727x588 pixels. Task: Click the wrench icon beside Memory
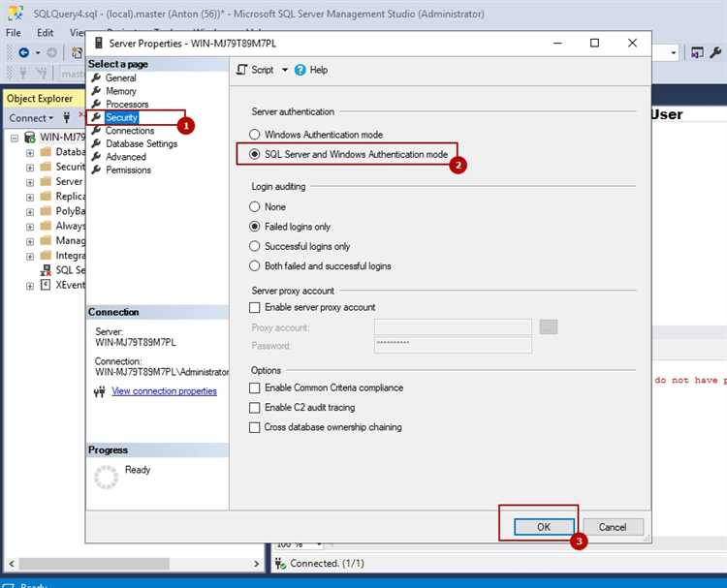click(96, 90)
